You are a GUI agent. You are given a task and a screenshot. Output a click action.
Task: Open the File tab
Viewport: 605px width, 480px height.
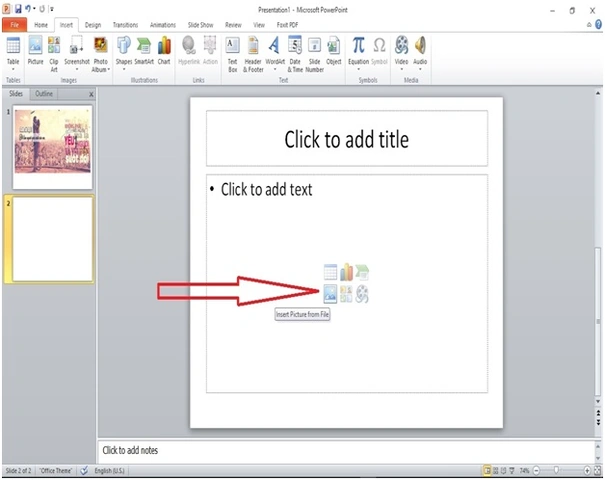tap(15, 25)
